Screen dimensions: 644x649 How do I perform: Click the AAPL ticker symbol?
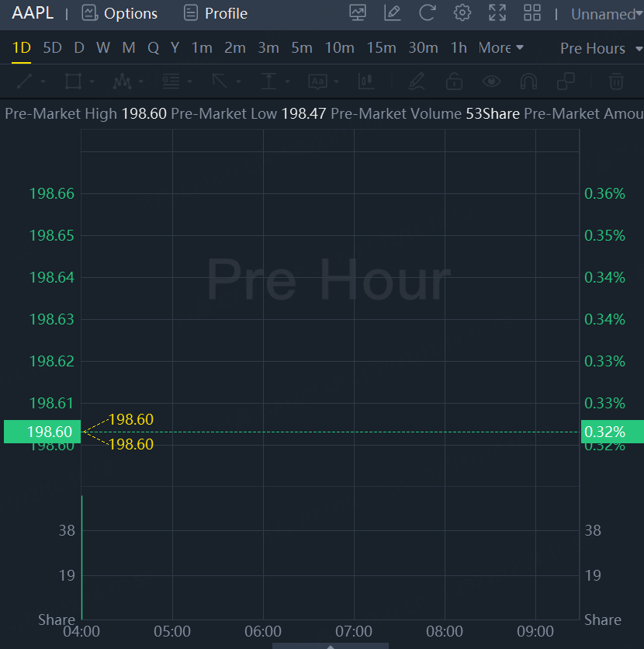tap(33, 13)
